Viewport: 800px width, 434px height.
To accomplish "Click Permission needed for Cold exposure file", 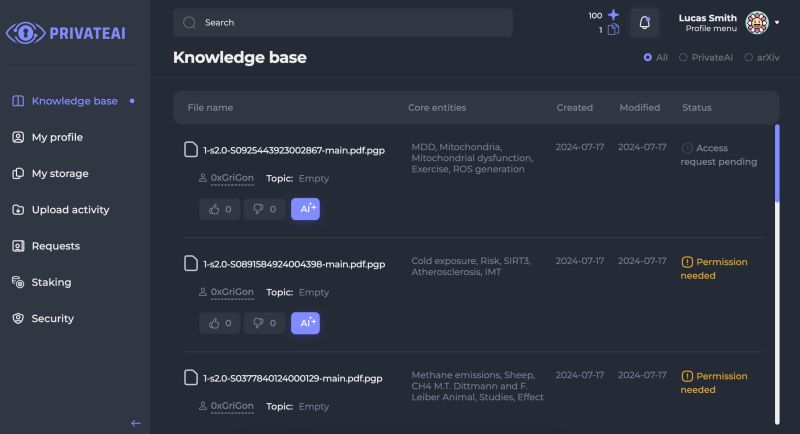I will click(x=714, y=269).
